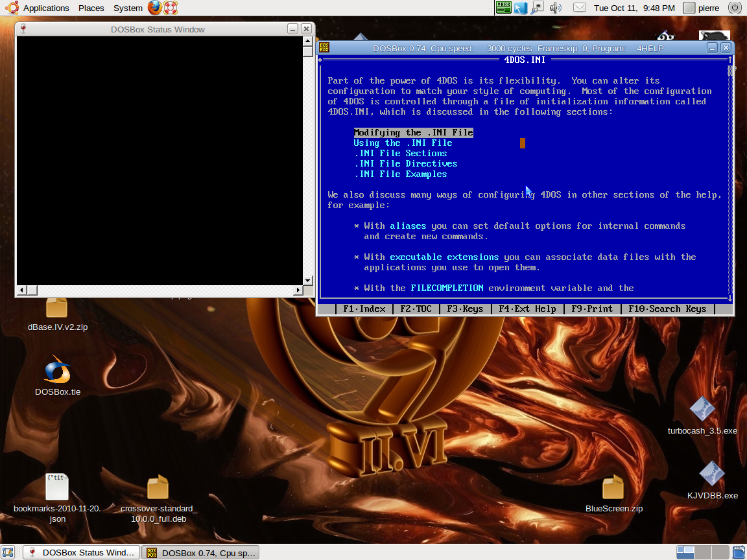Image resolution: width=747 pixels, height=560 pixels.
Task: Click F10 Search Keys in footer
Action: point(667,309)
